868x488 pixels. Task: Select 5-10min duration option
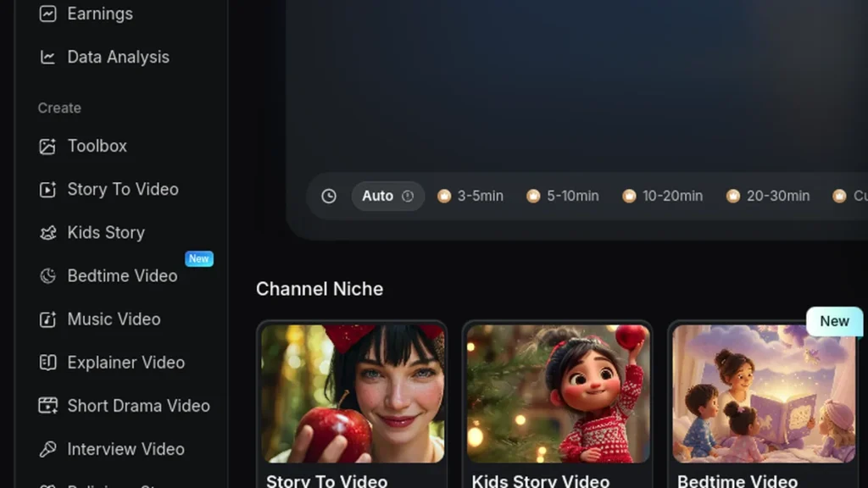pos(563,196)
